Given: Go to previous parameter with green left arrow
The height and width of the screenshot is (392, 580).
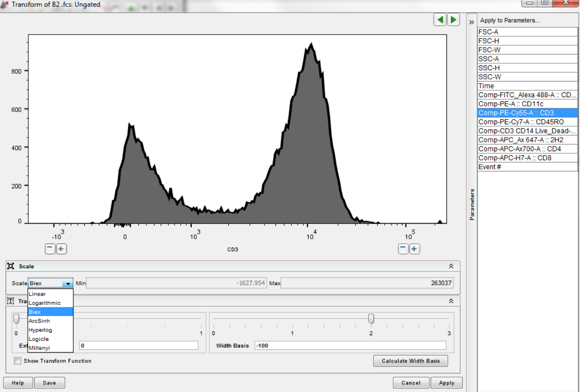Looking at the screenshot, I should pos(440,19).
